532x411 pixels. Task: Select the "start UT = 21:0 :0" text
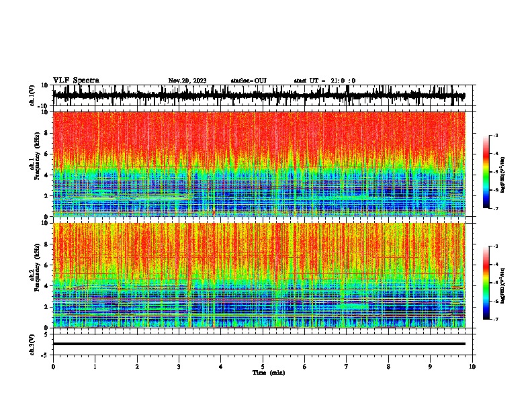click(x=324, y=81)
